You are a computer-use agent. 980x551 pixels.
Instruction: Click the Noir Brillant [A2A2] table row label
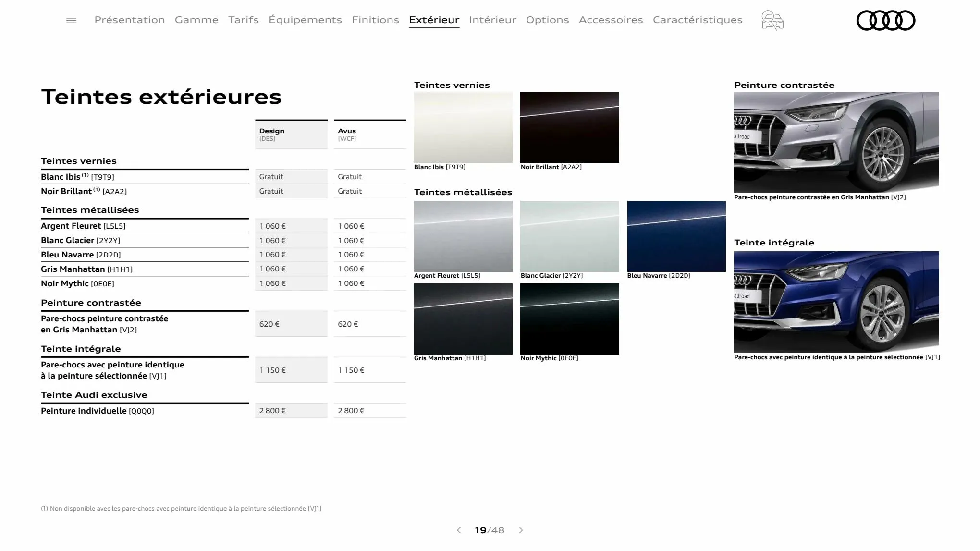click(x=84, y=191)
